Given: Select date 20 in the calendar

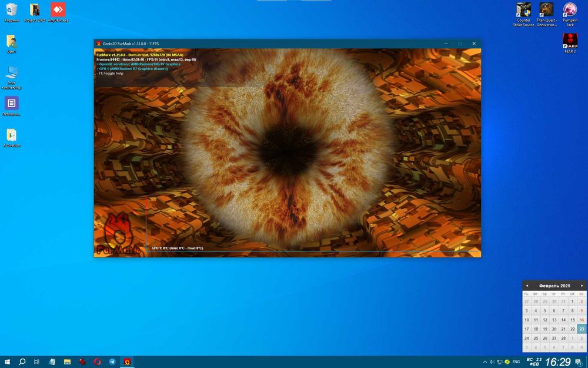Looking at the screenshot, I should 554,329.
